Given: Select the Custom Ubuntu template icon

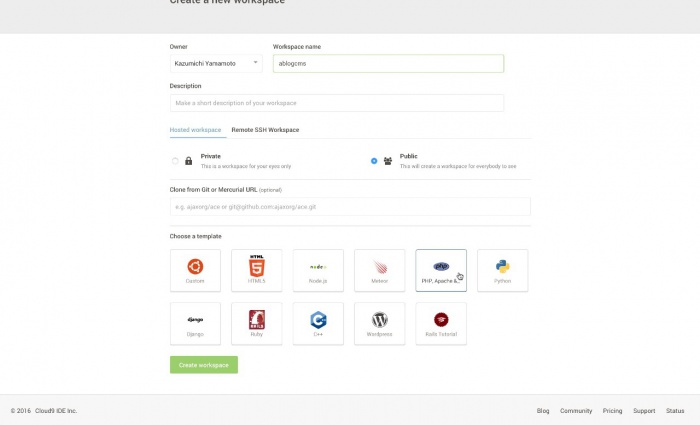Looking at the screenshot, I should point(195,270).
